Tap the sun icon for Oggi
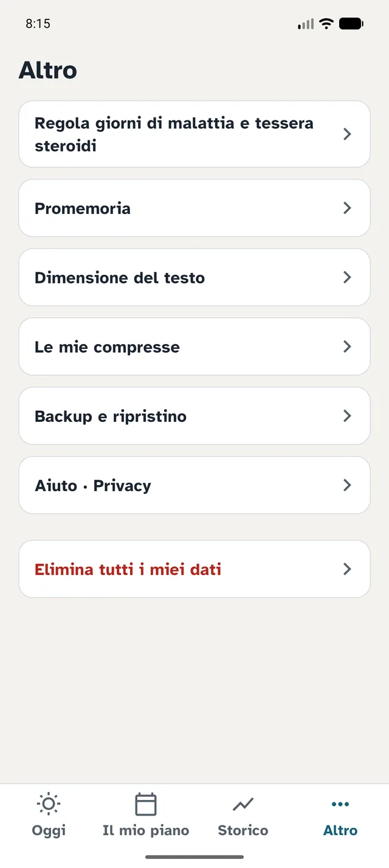 [49, 804]
